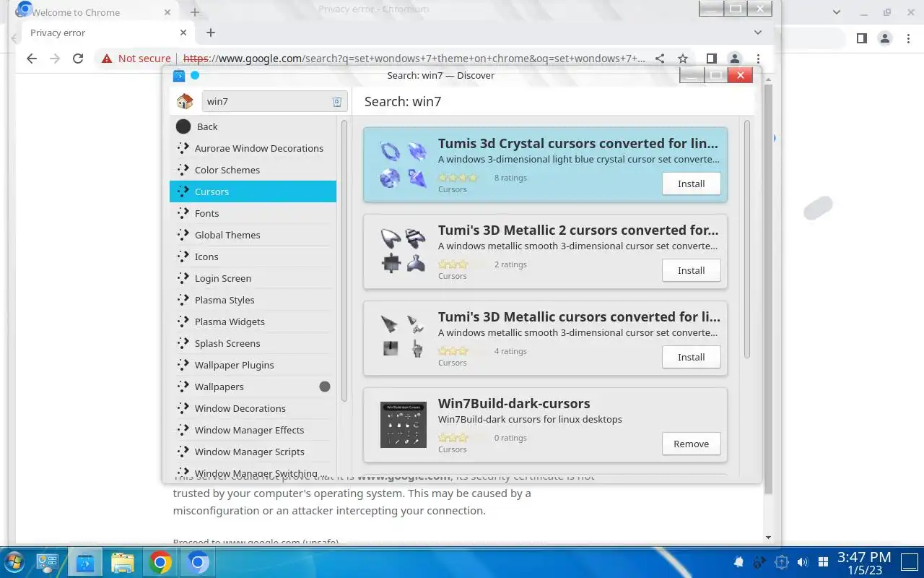The width and height of the screenshot is (924, 578).
Task: Show notifications bell in system tray
Action: point(739,562)
